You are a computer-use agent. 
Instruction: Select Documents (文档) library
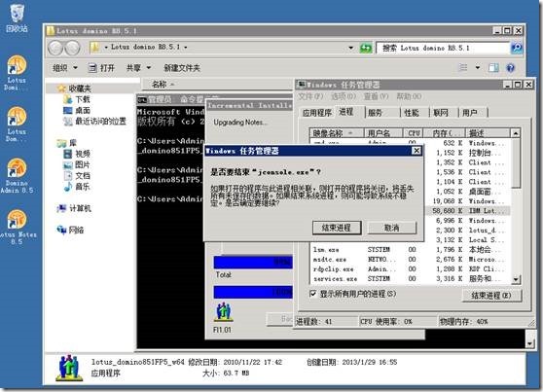click(x=77, y=175)
